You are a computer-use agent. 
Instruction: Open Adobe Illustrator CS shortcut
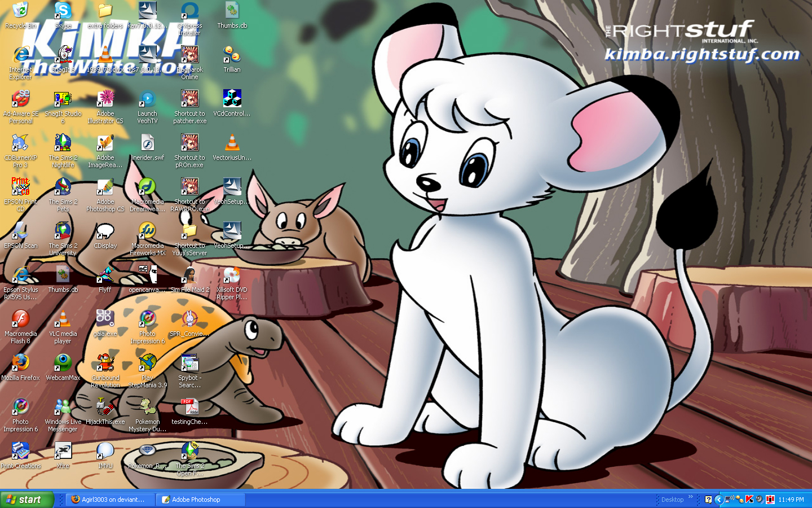point(105,107)
